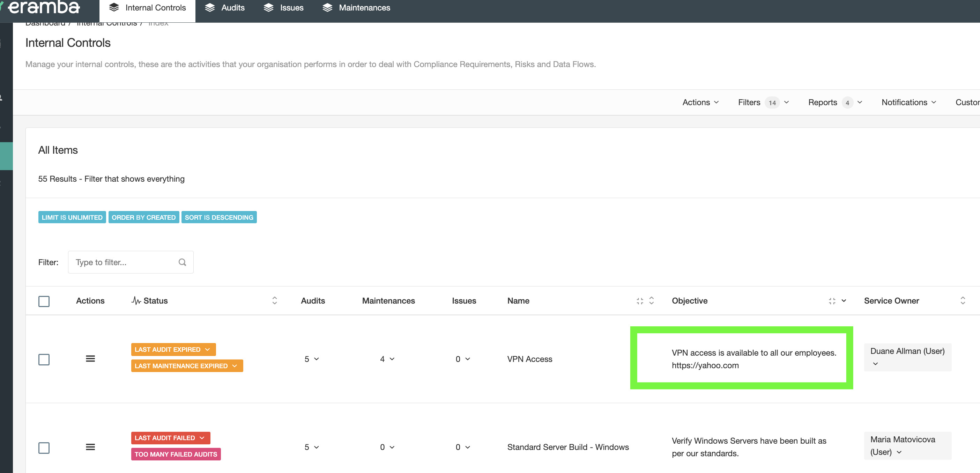
Task: Click the Maintenances tab layers icon
Action: click(x=328, y=8)
